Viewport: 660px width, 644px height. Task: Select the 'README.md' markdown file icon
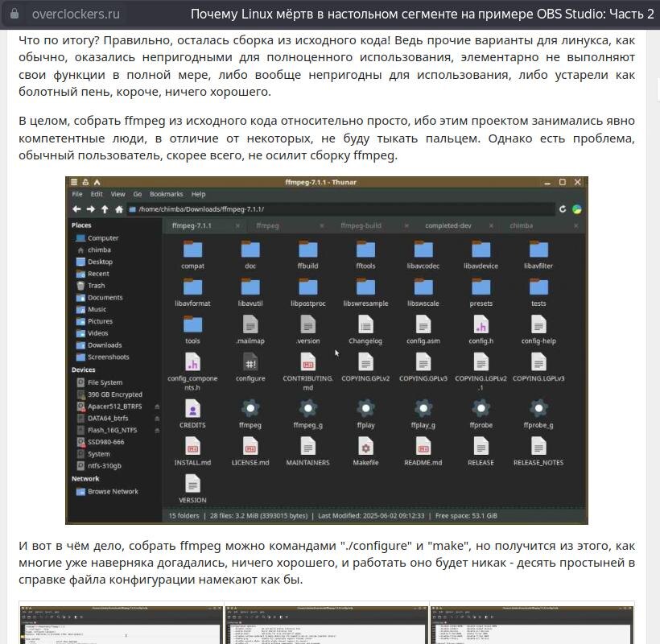click(x=423, y=447)
